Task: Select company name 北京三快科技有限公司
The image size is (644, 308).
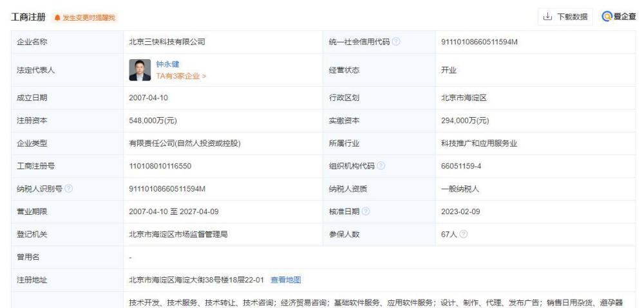Action: [167, 42]
